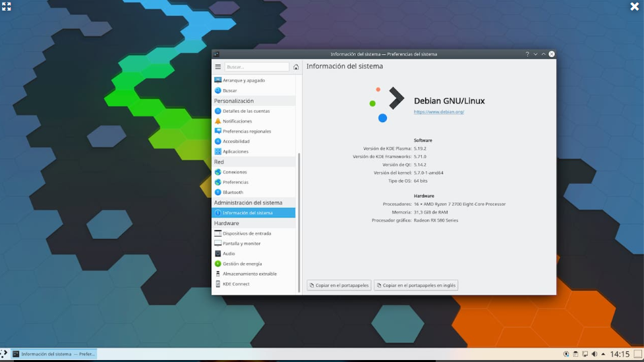Image resolution: width=644 pixels, height=362 pixels.
Task: Click the 14:15 clock
Action: point(620,354)
